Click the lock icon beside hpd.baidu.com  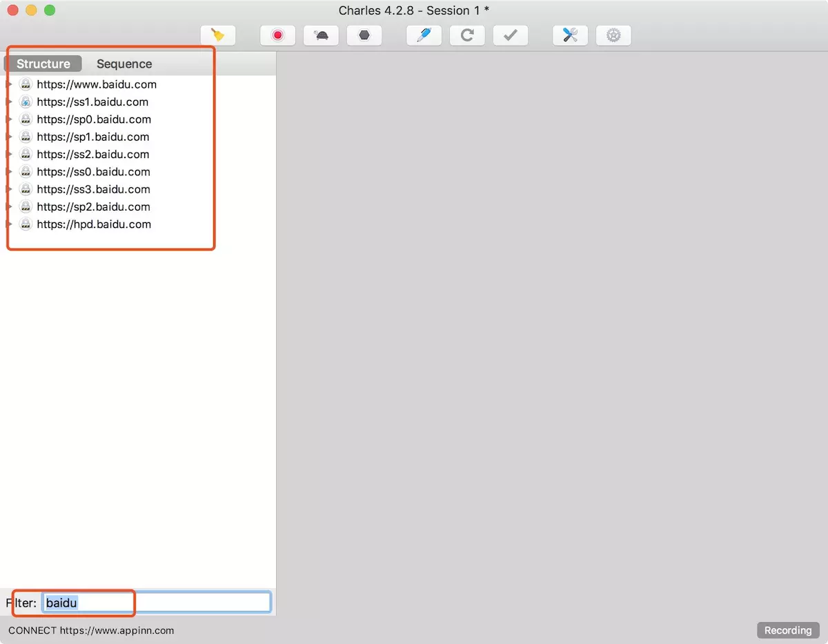[x=26, y=224]
